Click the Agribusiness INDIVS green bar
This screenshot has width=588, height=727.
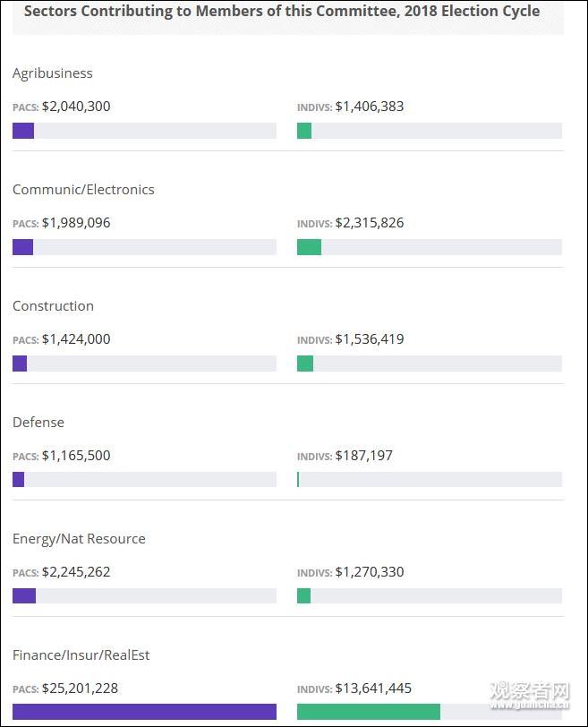click(x=304, y=131)
